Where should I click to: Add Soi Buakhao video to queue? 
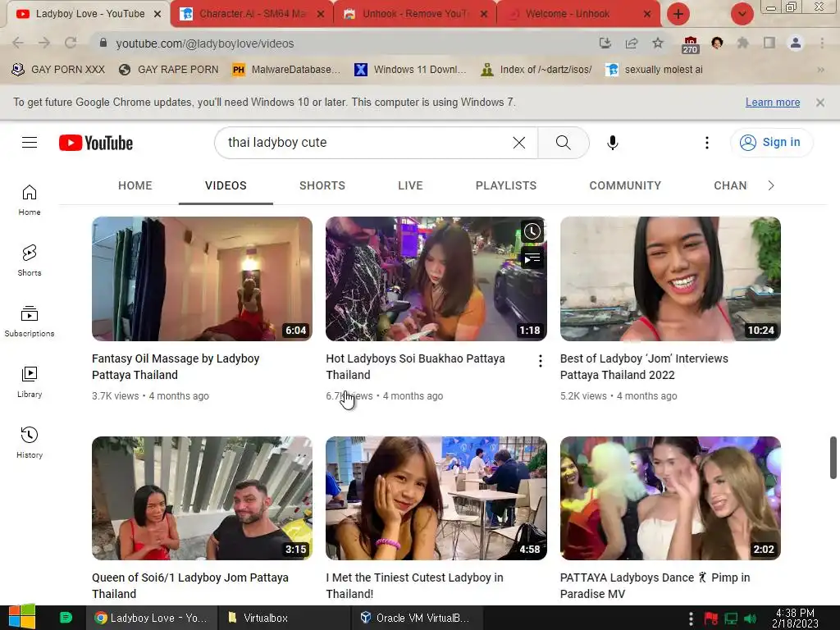click(532, 258)
